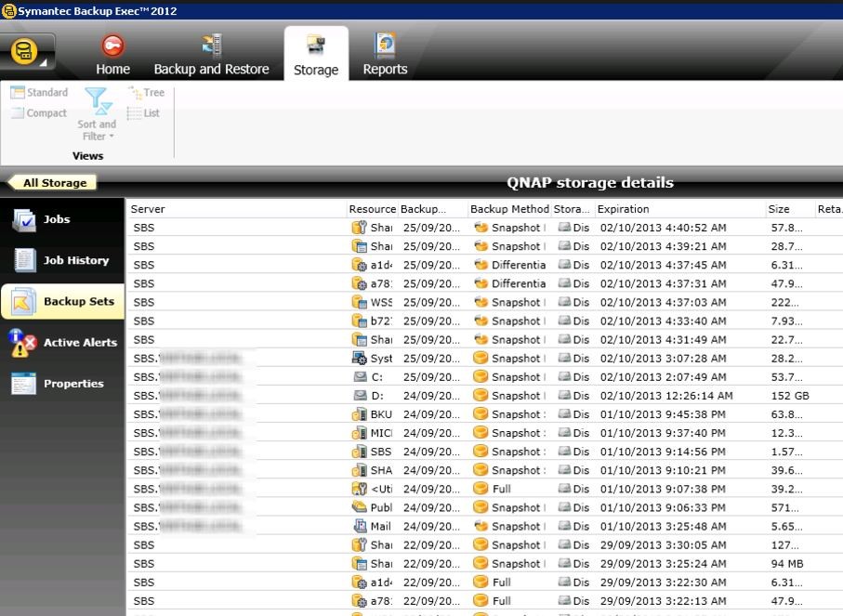Click the disk storage icon in the 94 MB row

pyautogui.click(x=564, y=563)
